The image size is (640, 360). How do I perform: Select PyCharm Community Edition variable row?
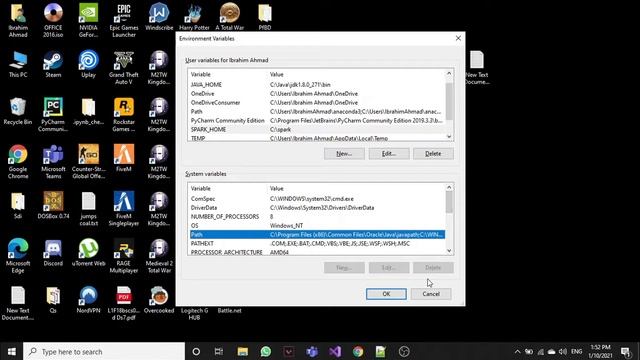click(x=317, y=120)
